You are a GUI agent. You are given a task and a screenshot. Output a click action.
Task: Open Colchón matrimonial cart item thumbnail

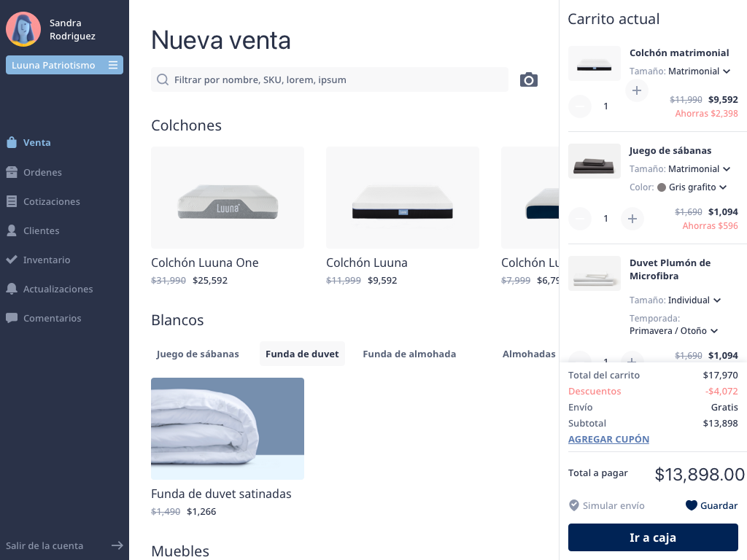click(595, 63)
